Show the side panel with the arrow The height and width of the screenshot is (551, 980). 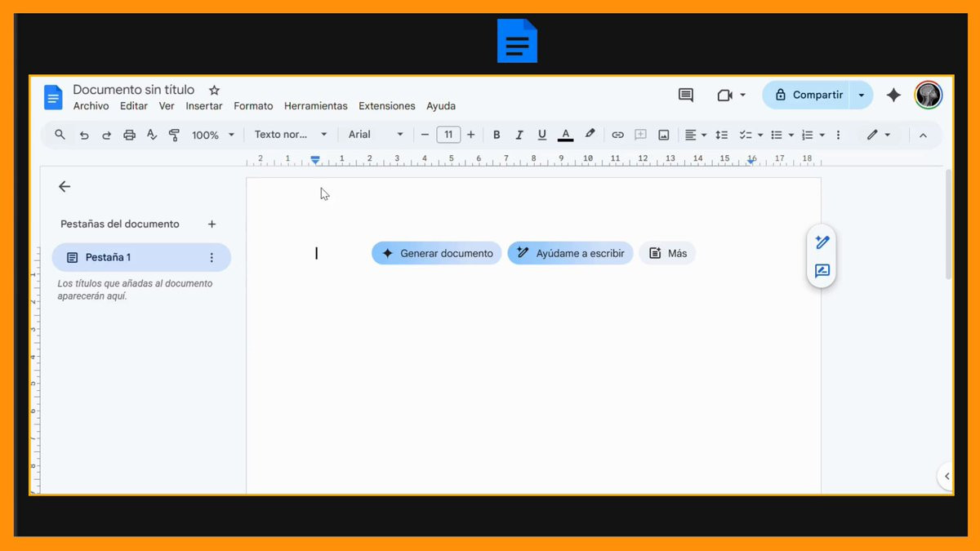[x=947, y=476]
